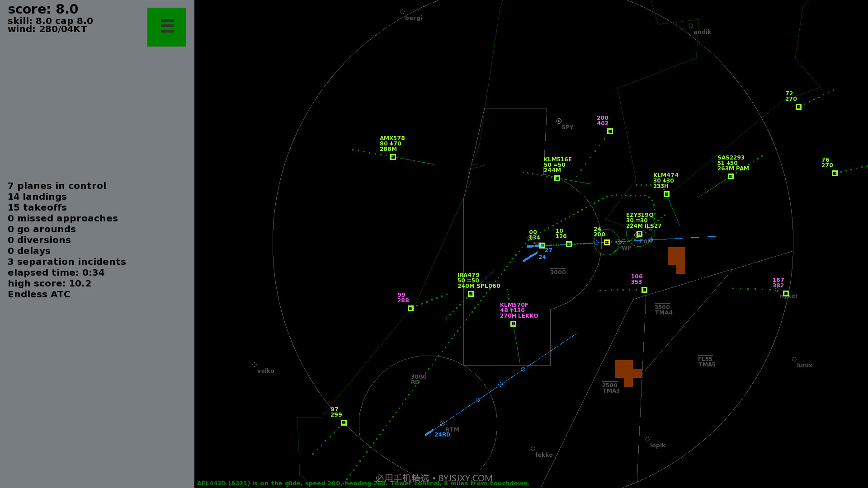Click the lopik waypoint circle

pos(647,439)
